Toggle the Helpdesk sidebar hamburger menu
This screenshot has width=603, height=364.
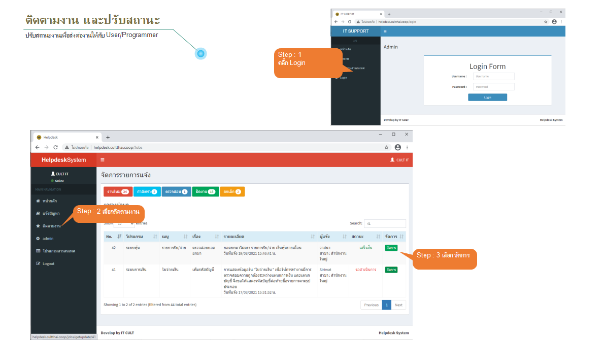103,160
